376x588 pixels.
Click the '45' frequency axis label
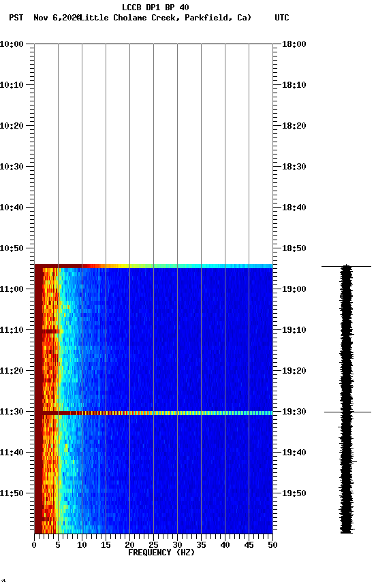coord(249,545)
